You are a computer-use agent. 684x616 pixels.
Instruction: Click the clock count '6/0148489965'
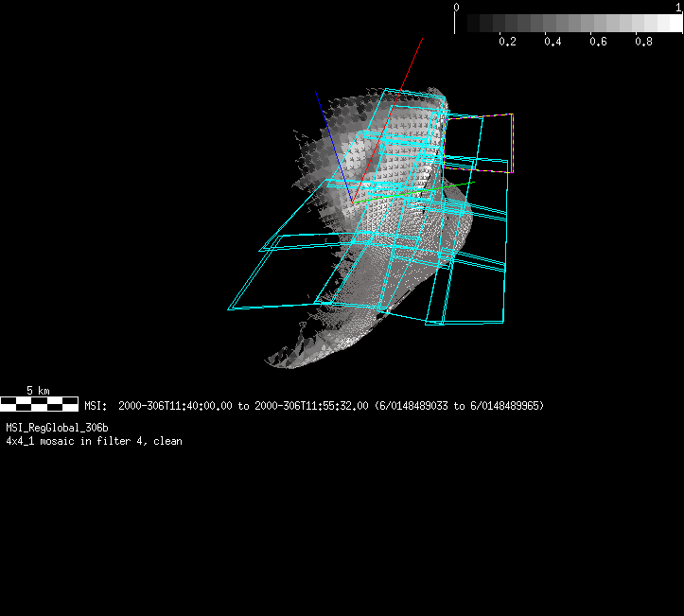coord(504,406)
